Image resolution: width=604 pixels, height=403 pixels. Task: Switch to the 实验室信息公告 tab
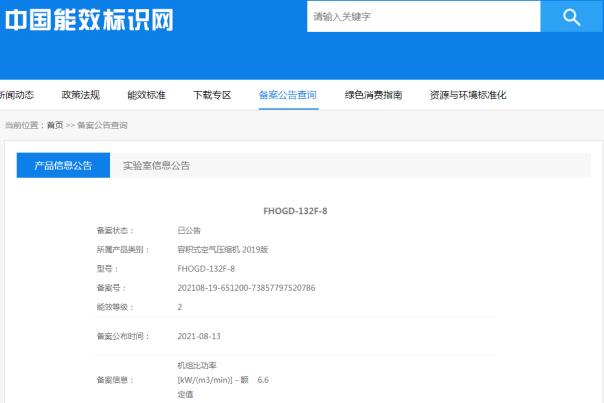point(156,165)
